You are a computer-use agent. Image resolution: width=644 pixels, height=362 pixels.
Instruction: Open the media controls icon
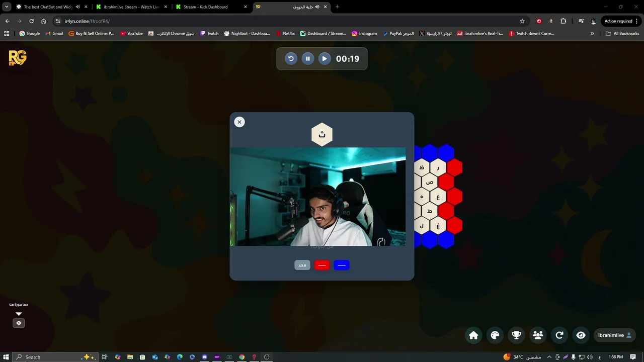581,21
